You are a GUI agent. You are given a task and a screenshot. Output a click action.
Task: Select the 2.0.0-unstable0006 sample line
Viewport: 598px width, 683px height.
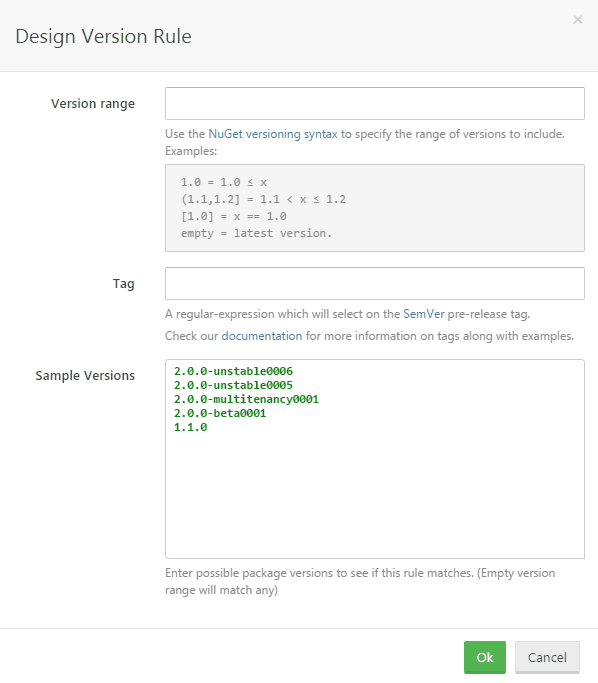click(x=233, y=371)
